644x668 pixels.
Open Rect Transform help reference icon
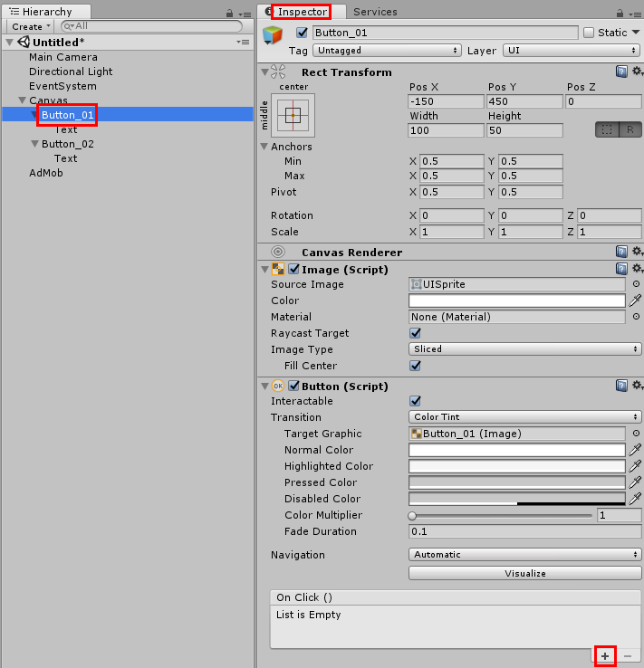(621, 72)
